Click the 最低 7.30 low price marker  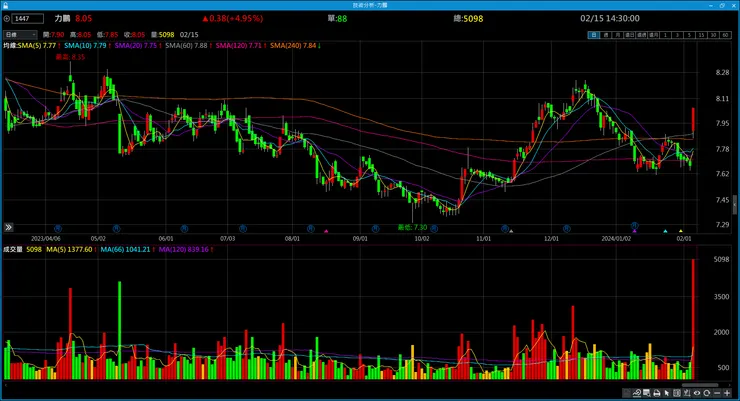click(412, 227)
